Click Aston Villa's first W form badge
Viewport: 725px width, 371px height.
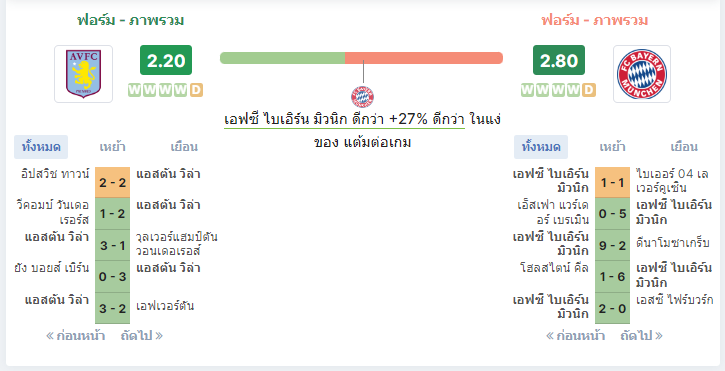pos(135,90)
